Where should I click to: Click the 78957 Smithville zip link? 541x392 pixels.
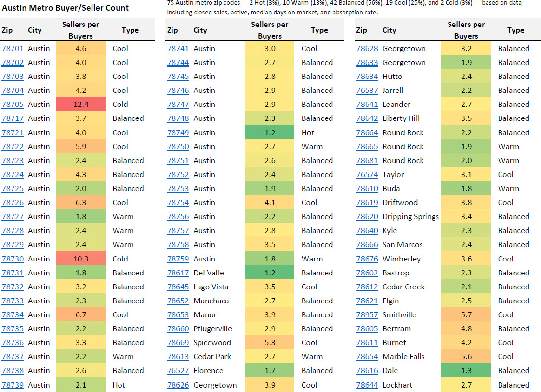[x=367, y=314]
